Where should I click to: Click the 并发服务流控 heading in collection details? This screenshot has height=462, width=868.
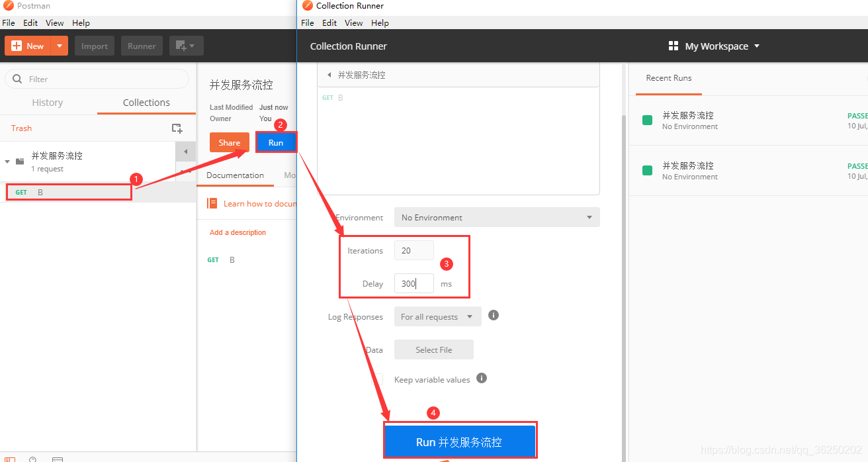[241, 85]
